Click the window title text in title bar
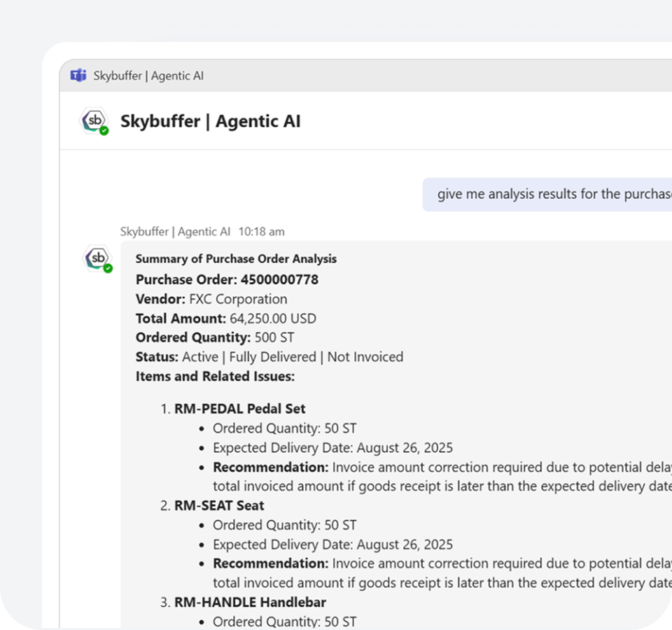 [148, 76]
